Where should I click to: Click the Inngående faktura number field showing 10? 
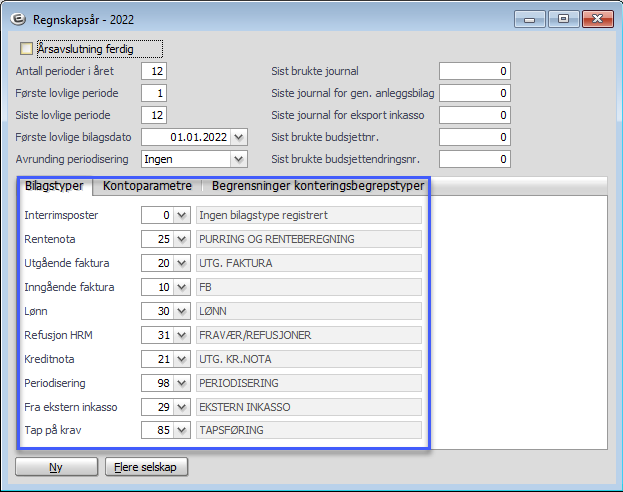pos(157,287)
